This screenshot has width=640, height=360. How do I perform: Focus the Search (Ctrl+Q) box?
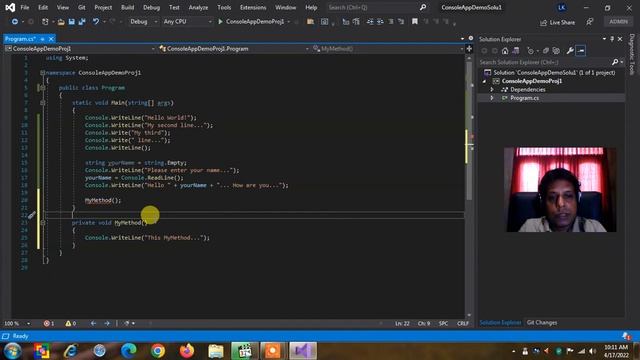coord(378,7)
